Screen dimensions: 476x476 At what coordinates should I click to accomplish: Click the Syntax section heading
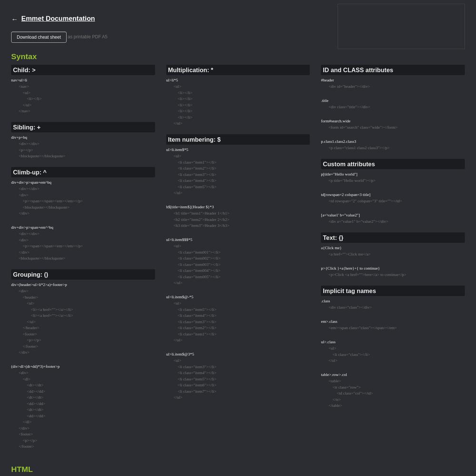(x=24, y=57)
